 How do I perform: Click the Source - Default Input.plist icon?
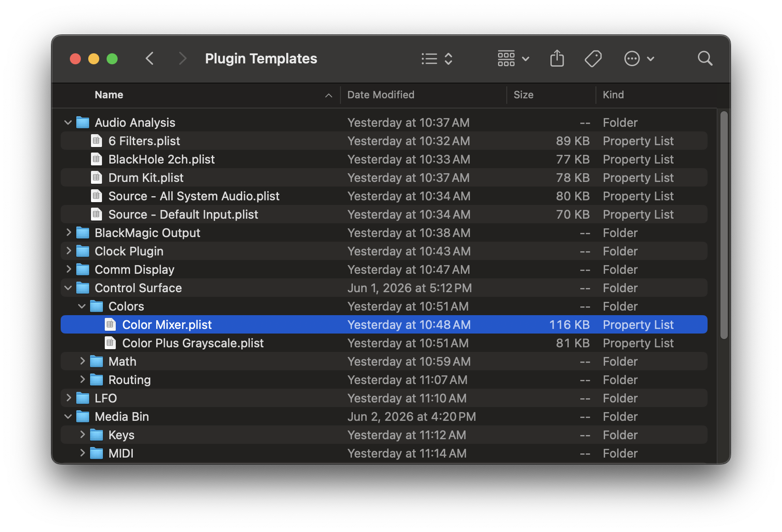[96, 214]
